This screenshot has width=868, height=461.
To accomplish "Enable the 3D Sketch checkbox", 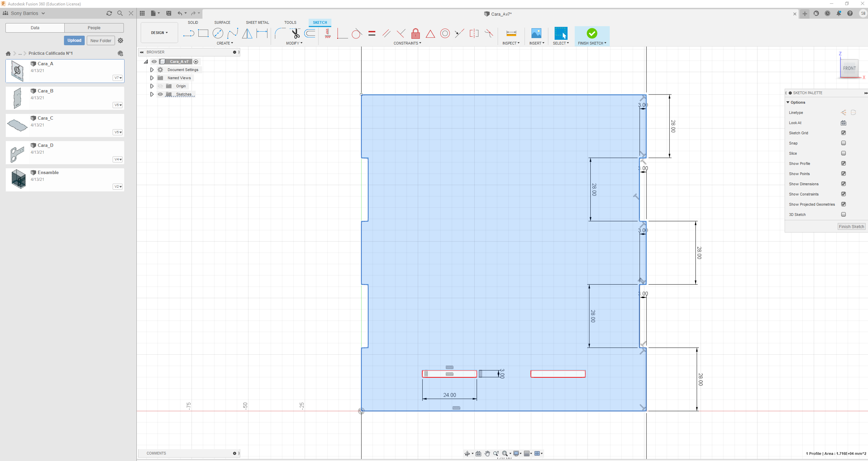I will click(844, 214).
